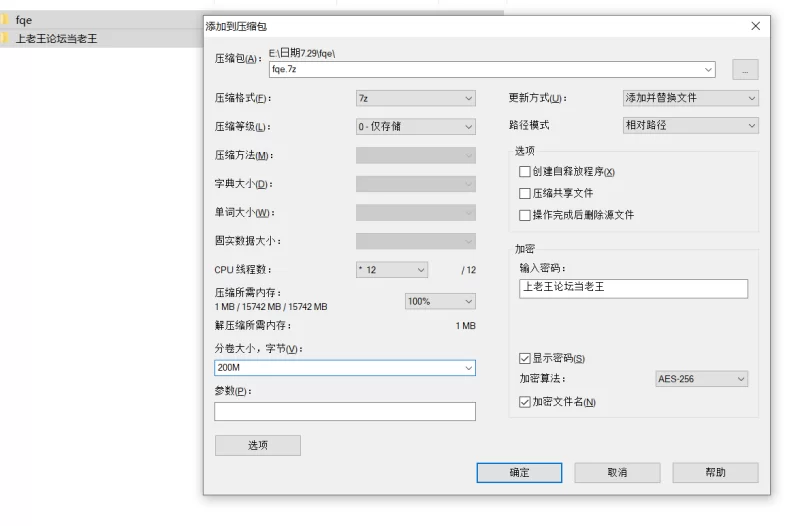800x526 pixels.
Task: Select the fqe folder row
Action: click(x=102, y=20)
